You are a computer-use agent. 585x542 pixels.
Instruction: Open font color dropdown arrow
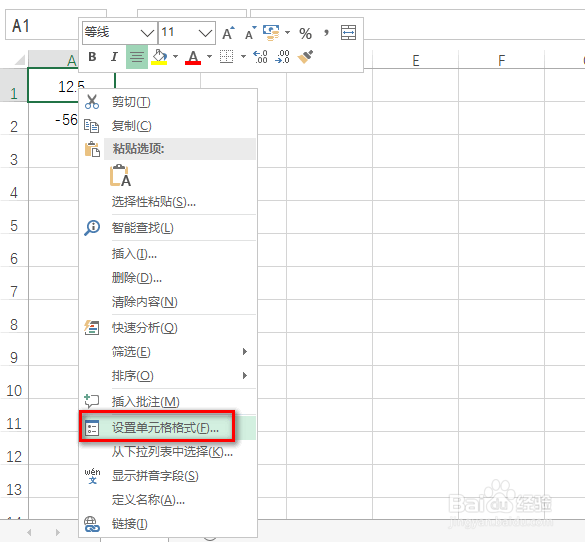(x=209, y=57)
